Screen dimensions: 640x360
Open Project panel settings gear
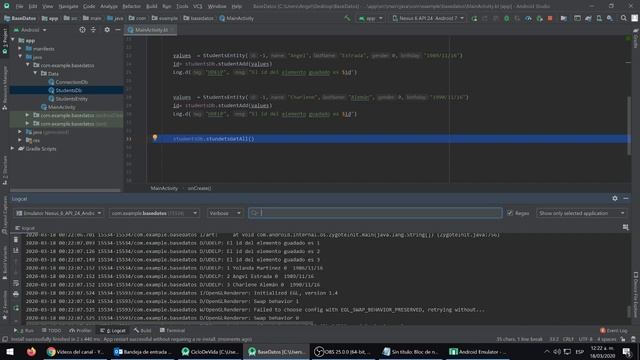(x=107, y=30)
